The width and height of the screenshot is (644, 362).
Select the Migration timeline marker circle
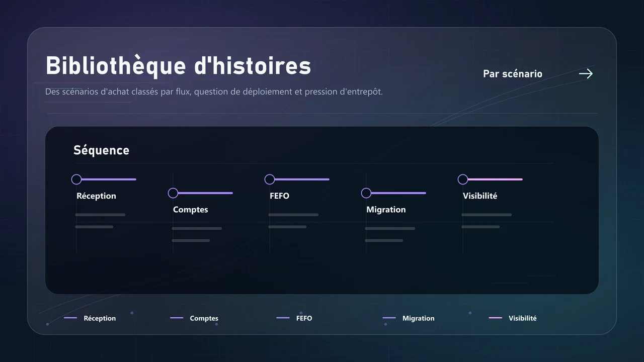pos(366,193)
